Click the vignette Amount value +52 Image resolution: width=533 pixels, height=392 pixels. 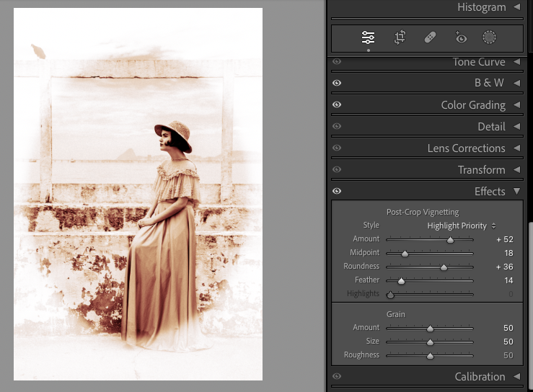(x=504, y=239)
